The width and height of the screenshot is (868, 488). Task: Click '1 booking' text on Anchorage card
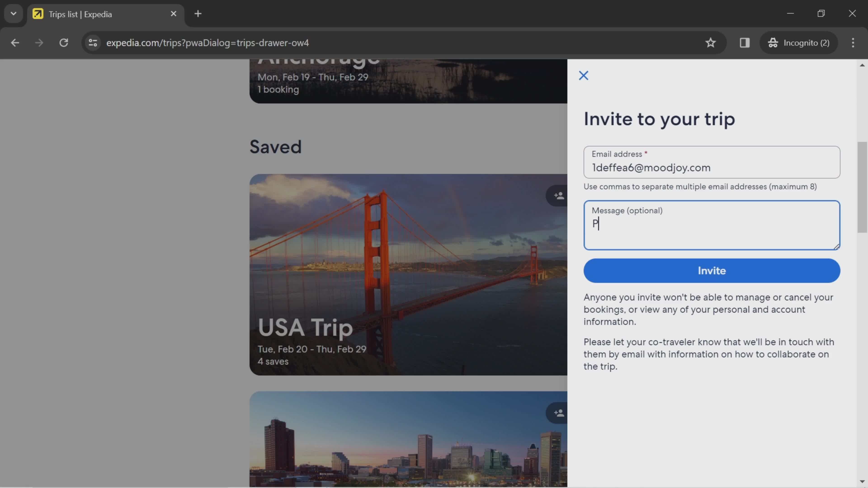tap(278, 90)
